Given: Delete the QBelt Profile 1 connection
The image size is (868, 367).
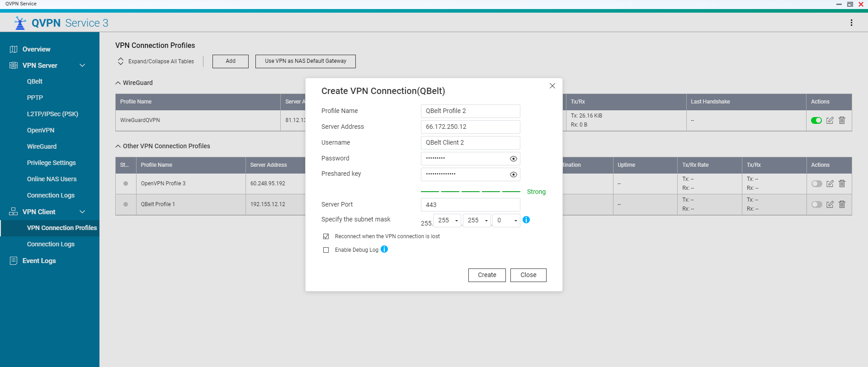Looking at the screenshot, I should pyautogui.click(x=842, y=204).
